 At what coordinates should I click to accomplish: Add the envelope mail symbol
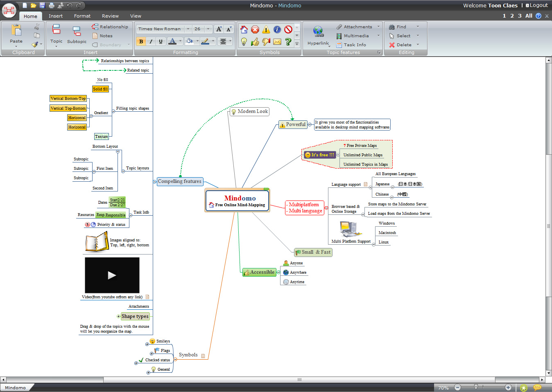277,42
